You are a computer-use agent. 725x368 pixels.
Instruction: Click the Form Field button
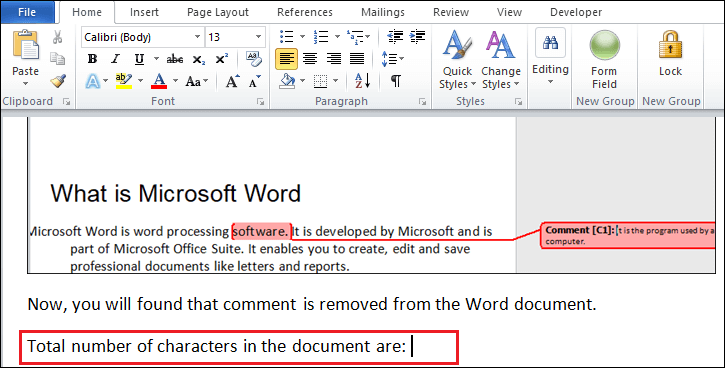coord(604,59)
